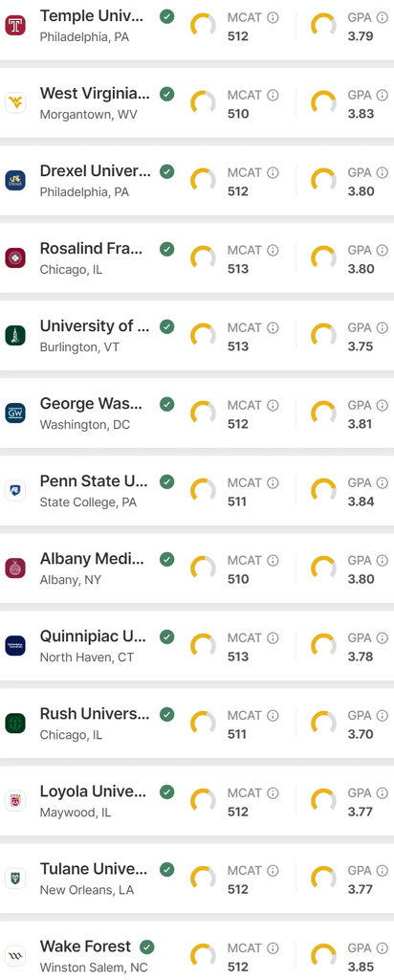Click verified badge beside Quinnipiac University
The width and height of the screenshot is (394, 980).
(166, 636)
